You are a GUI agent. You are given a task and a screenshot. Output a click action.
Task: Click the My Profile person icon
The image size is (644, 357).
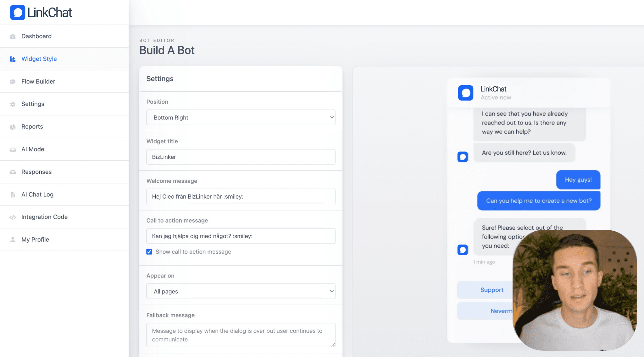(x=13, y=239)
